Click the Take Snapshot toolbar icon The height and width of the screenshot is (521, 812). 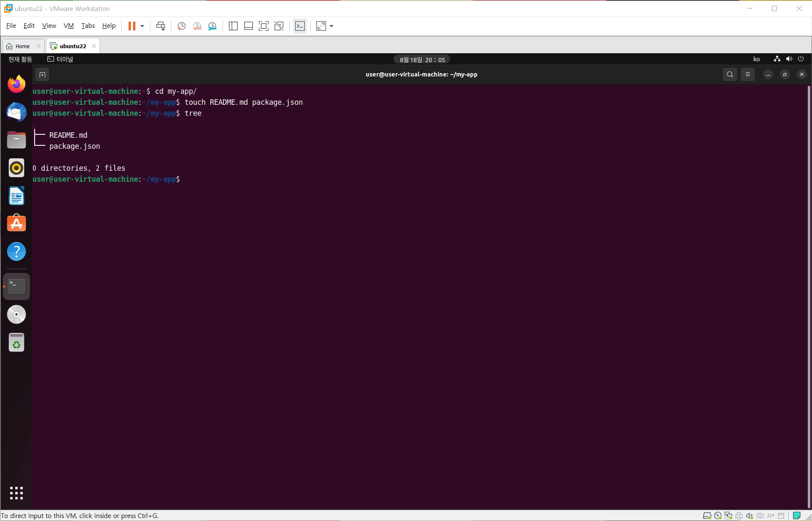182,26
